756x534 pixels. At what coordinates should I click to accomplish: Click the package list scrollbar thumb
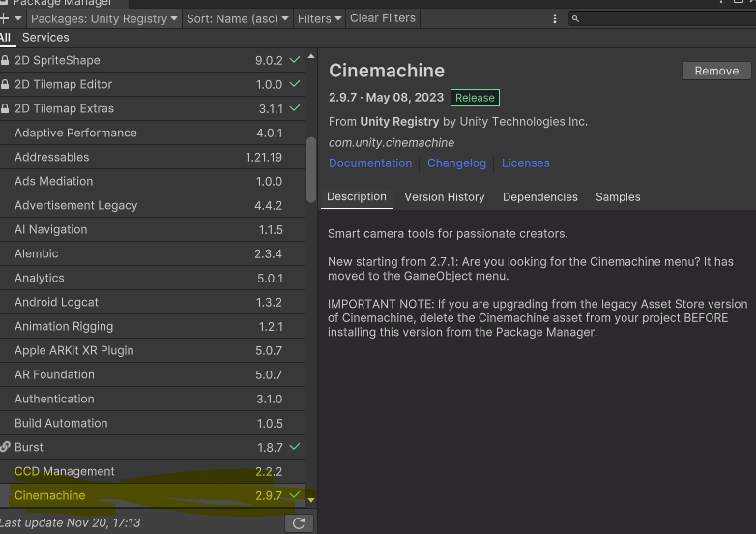pos(311,170)
